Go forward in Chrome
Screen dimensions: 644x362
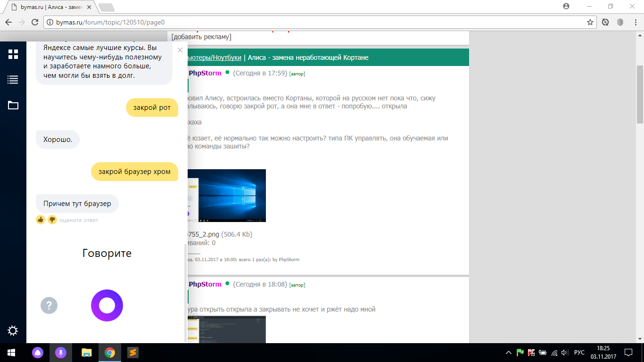pos(22,22)
